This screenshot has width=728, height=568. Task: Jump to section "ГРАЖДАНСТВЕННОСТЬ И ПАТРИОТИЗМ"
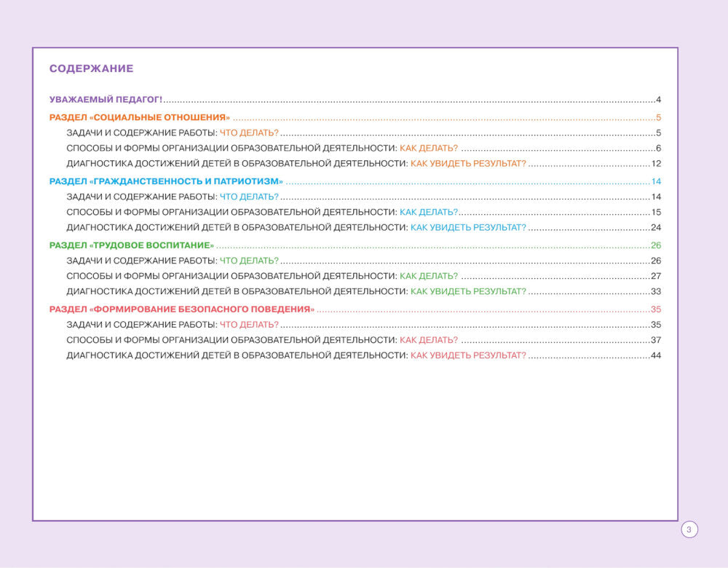(x=166, y=181)
